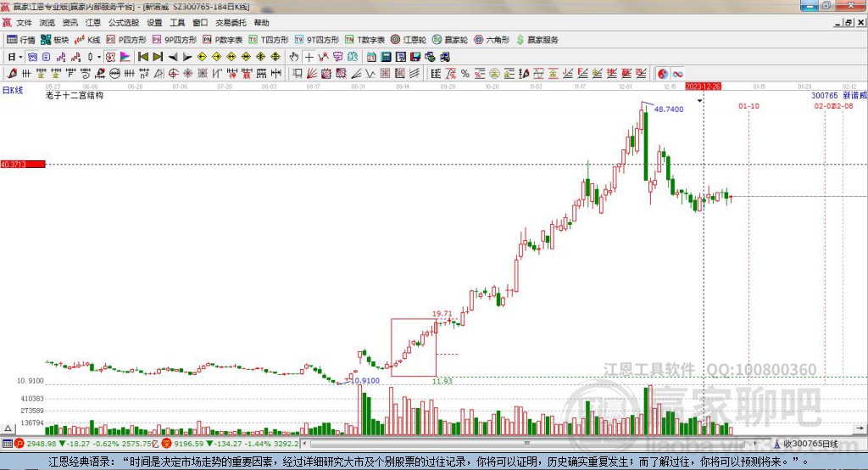
Task: Select the hand pan tool
Action: coord(294,57)
